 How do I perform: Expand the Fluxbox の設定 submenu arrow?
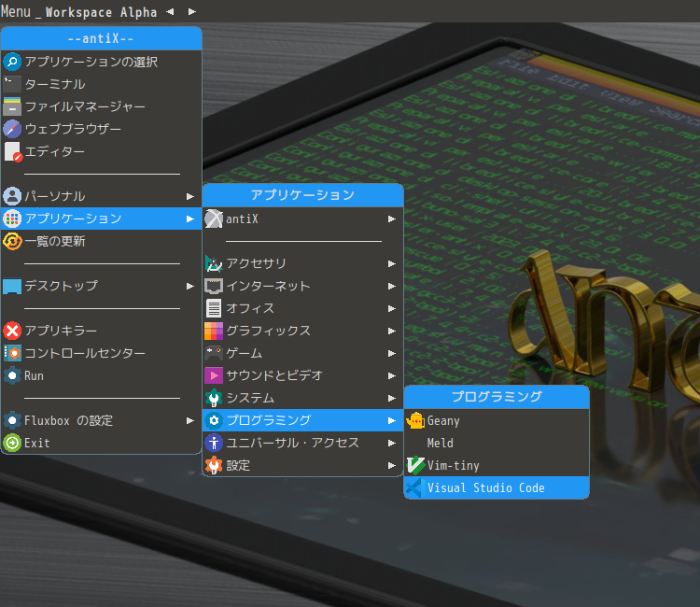click(190, 421)
